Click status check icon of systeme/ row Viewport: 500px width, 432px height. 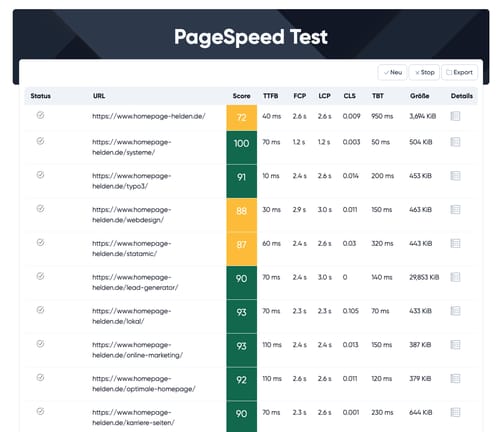click(x=40, y=141)
